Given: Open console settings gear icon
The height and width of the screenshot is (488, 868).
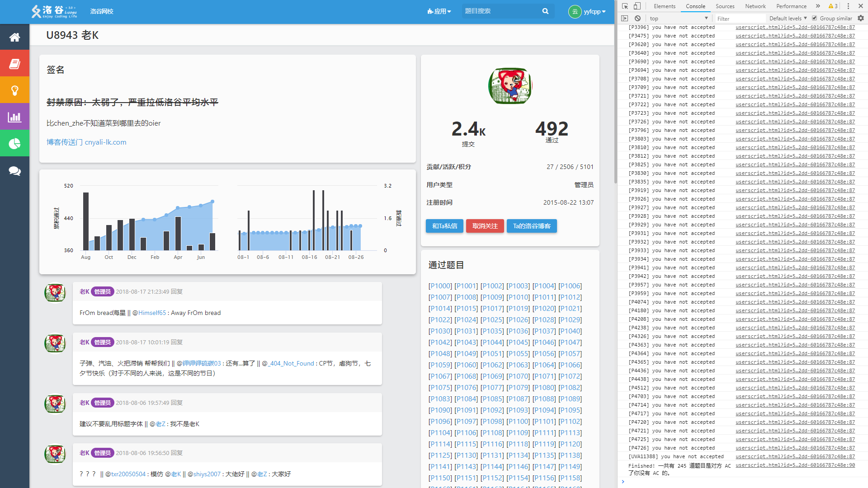Looking at the screenshot, I should click(x=861, y=19).
